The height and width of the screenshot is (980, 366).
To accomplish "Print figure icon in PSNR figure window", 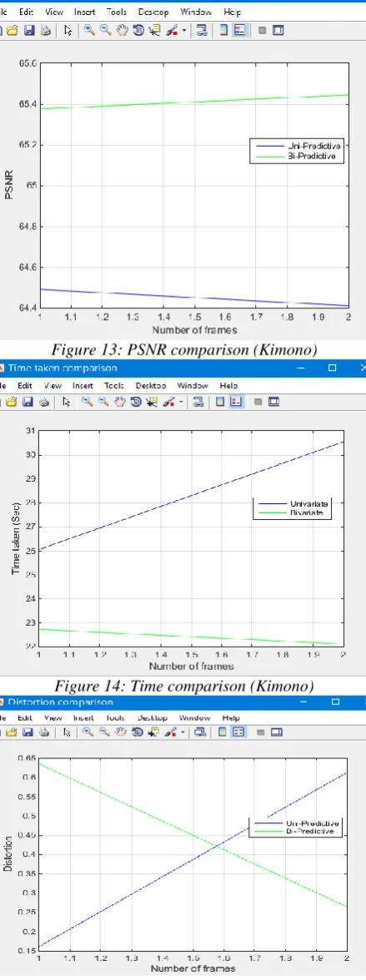I will [x=45, y=30].
